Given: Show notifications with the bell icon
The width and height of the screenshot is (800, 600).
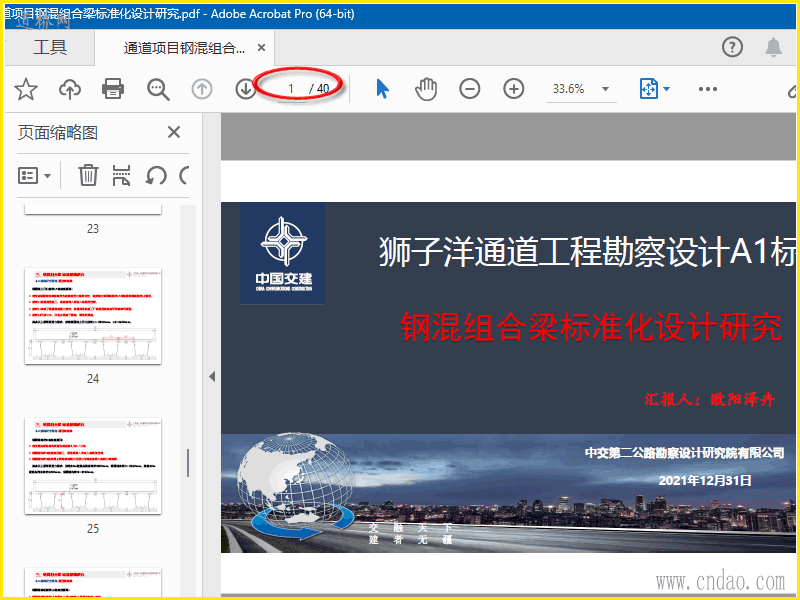Looking at the screenshot, I should (x=773, y=47).
